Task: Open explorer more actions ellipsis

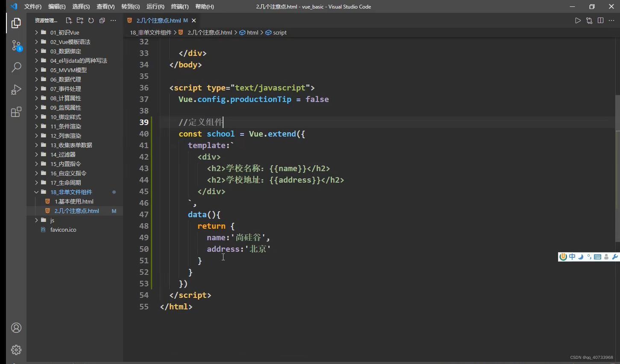Action: [113, 20]
